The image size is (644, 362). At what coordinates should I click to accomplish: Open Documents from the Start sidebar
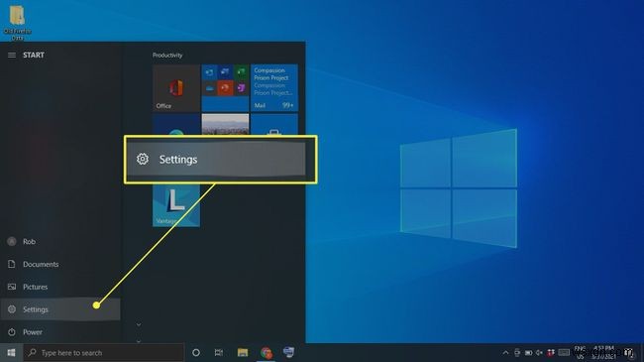[60, 264]
